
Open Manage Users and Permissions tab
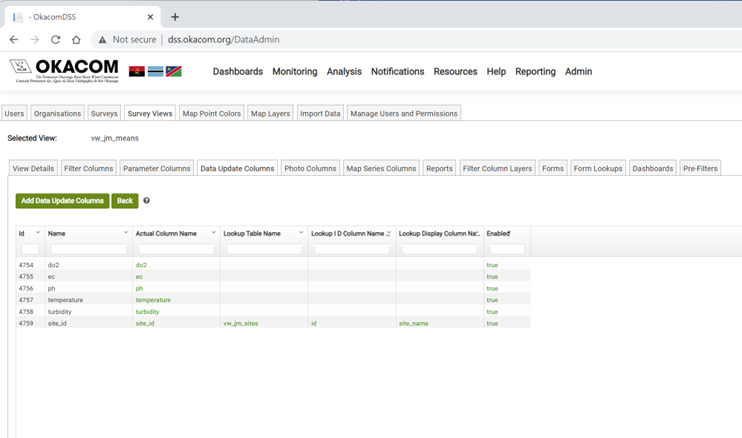pos(404,114)
